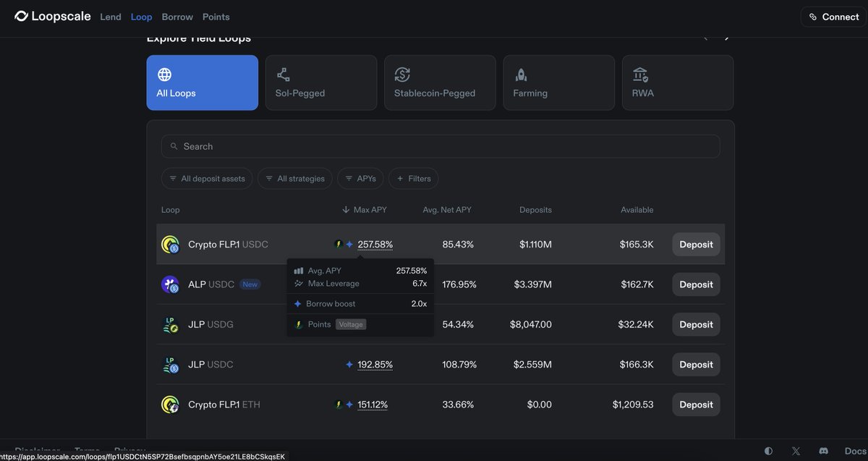The width and height of the screenshot is (868, 461).
Task: Click the $1,209.53 available value
Action: (633, 405)
